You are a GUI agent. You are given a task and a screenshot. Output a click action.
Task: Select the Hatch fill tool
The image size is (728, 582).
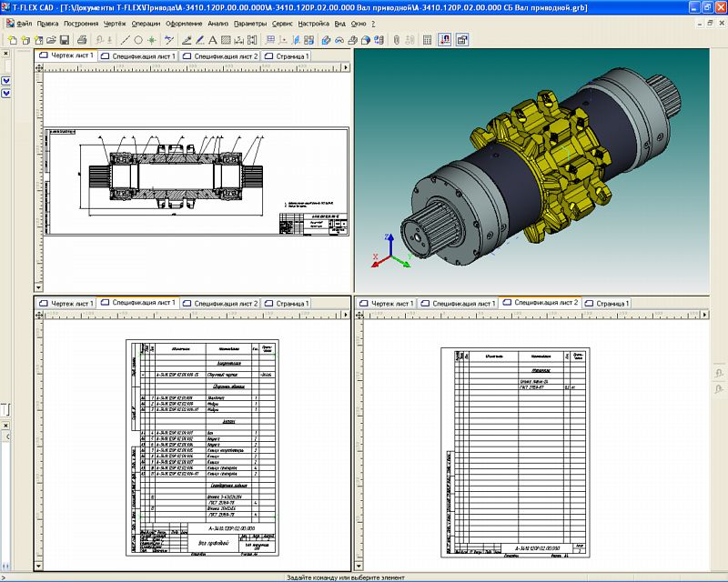[224, 40]
